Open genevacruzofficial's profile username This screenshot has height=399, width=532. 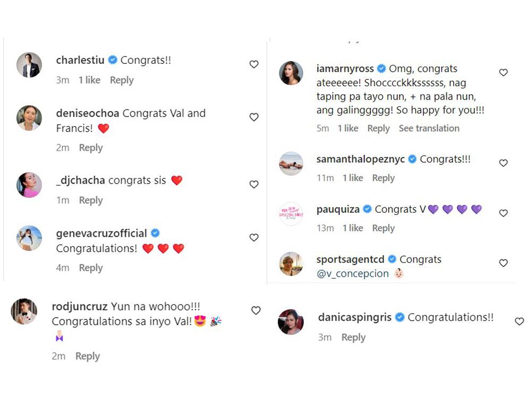tap(101, 233)
